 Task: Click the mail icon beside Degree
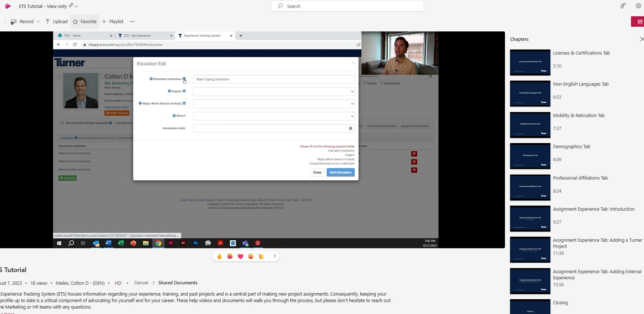[184, 91]
